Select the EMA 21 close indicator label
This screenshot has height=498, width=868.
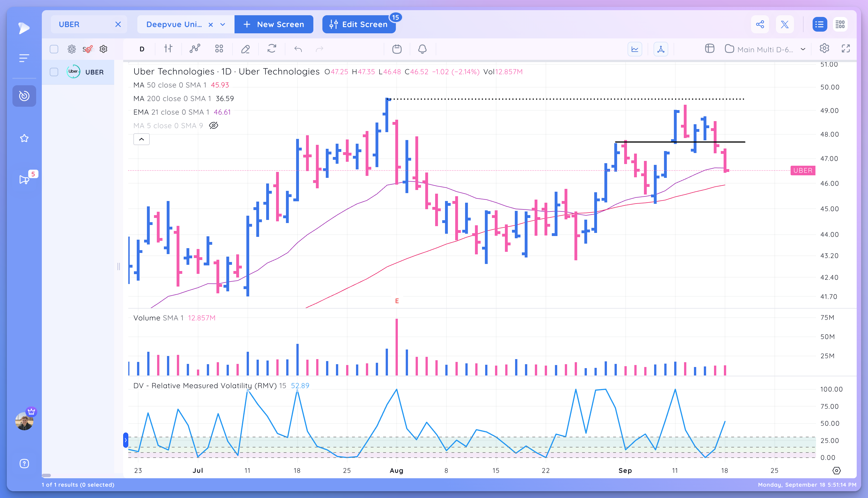pos(171,112)
